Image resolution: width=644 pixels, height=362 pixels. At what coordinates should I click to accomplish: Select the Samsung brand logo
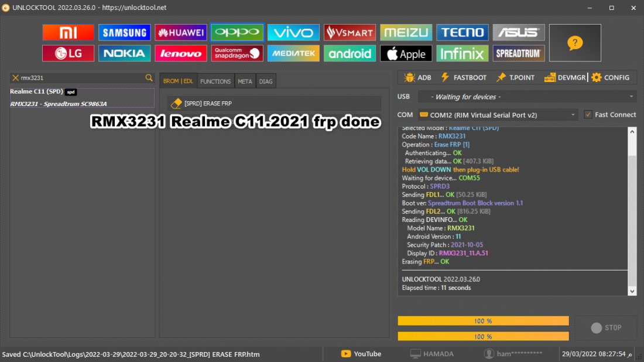click(x=125, y=32)
